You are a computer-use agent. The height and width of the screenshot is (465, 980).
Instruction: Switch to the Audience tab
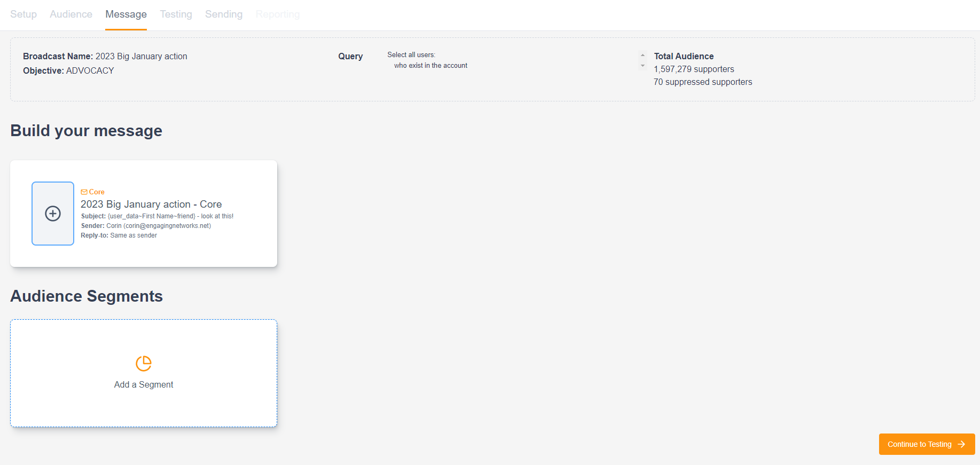[71, 14]
